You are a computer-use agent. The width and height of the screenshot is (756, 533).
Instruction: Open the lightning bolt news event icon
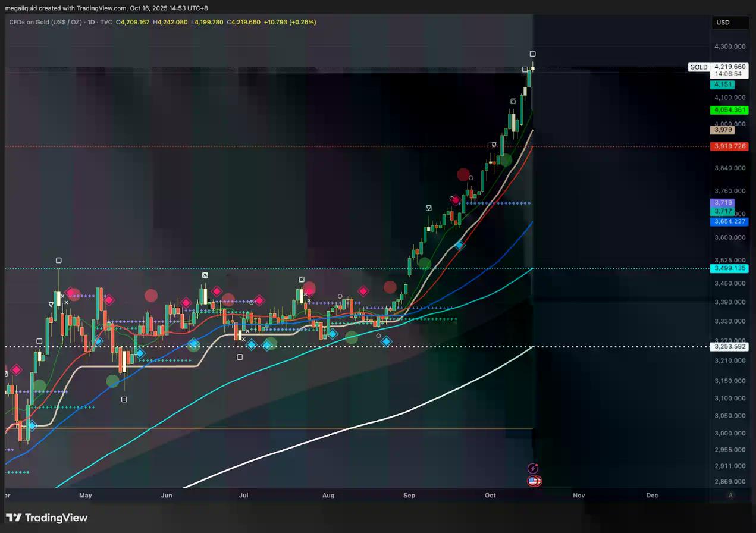click(534, 469)
